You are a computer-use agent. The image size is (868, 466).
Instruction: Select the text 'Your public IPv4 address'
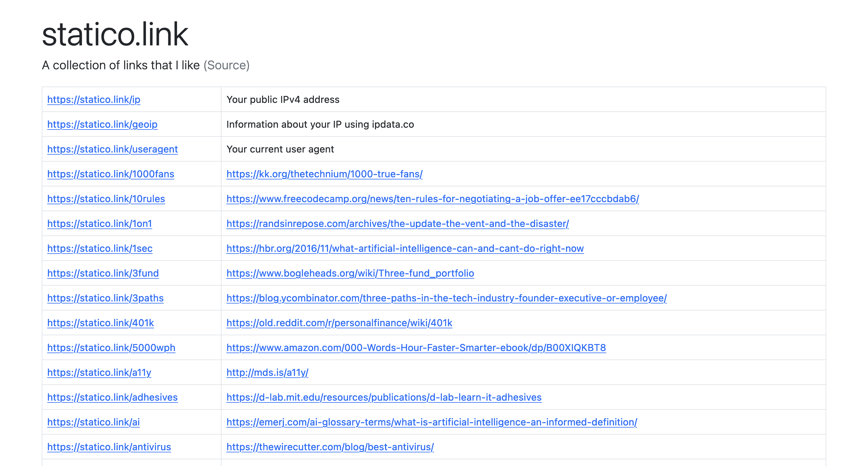[x=283, y=99]
